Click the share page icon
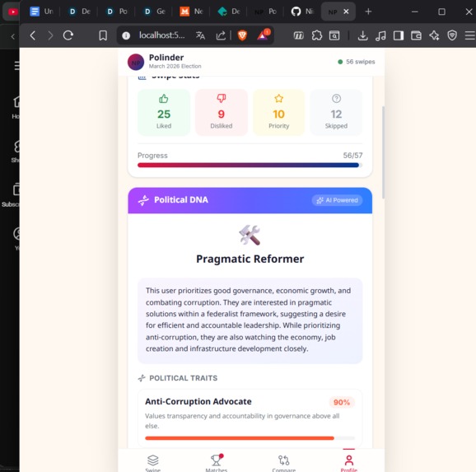The height and width of the screenshot is (472, 476). click(221, 35)
